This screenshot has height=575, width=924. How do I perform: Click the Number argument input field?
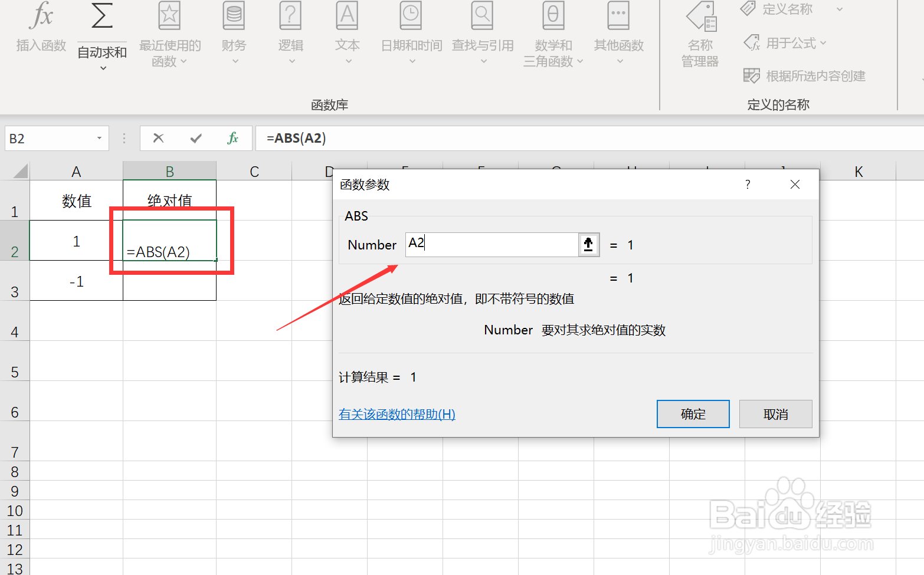tap(492, 244)
